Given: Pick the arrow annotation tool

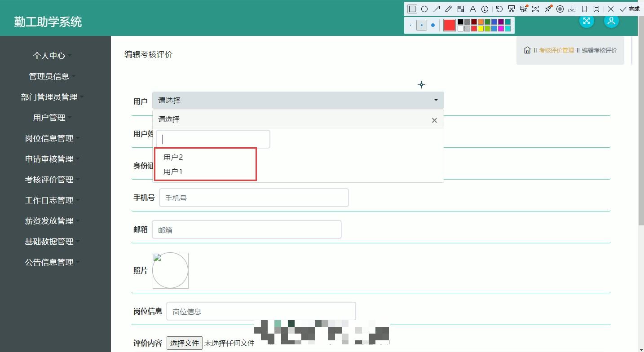Looking at the screenshot, I should [436, 9].
